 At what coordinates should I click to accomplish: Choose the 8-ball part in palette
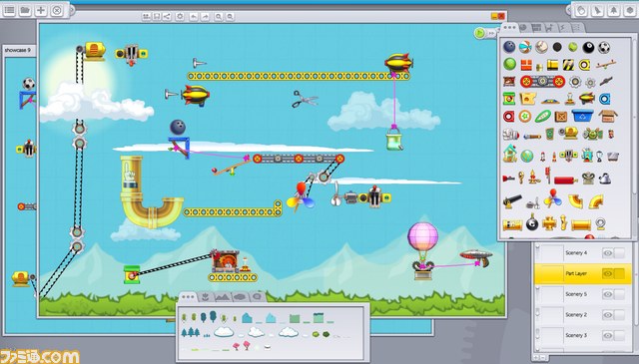pyautogui.click(x=588, y=48)
